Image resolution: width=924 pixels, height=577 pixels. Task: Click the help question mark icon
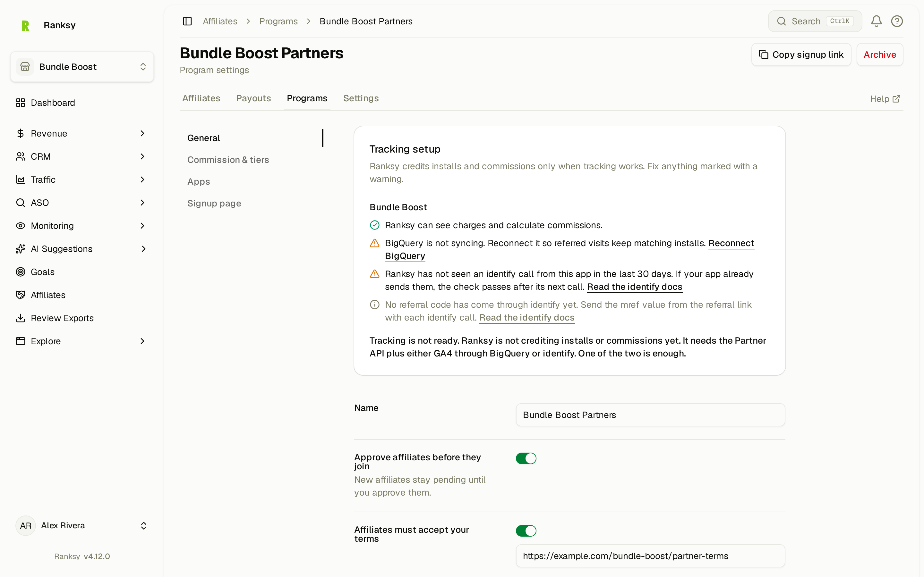pyautogui.click(x=897, y=21)
